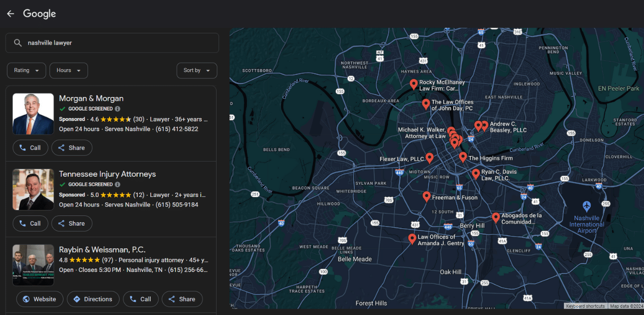Open the Raybin & Weissman, P.C. listing
Image resolution: width=644 pixels, height=315 pixels.
102,250
